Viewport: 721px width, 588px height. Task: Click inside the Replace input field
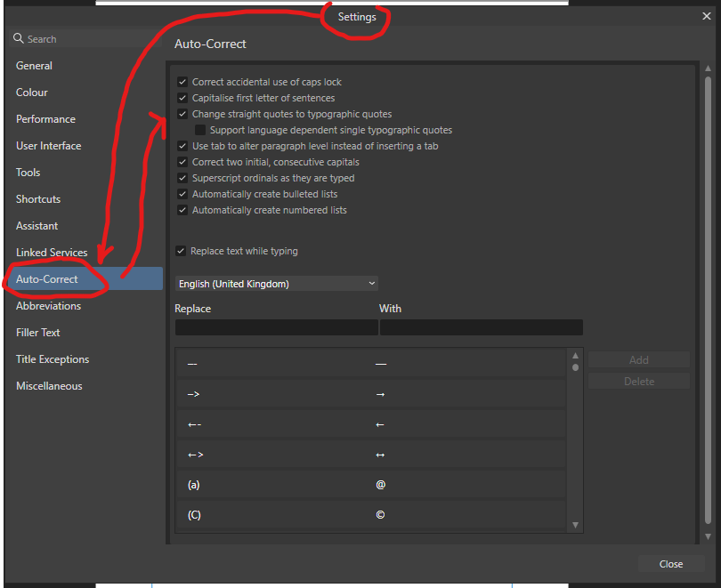pyautogui.click(x=276, y=327)
